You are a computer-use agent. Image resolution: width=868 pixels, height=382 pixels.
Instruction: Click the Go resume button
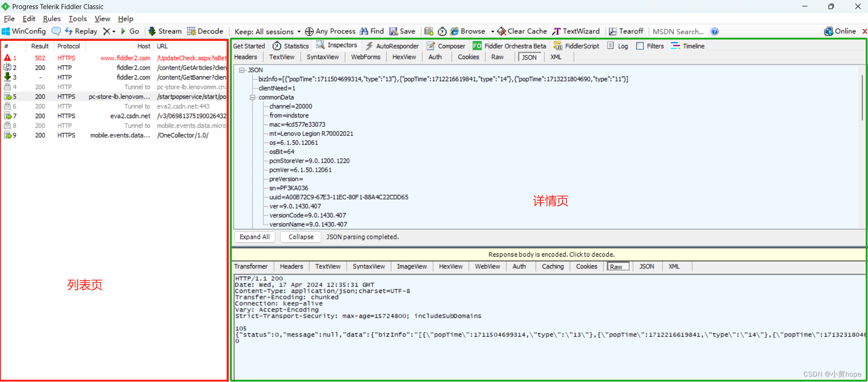coord(130,31)
